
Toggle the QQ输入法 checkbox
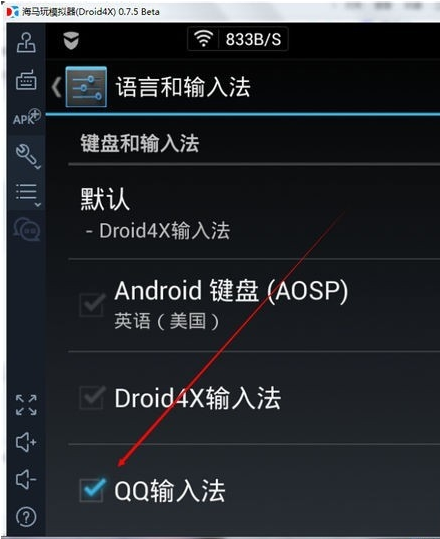click(92, 490)
